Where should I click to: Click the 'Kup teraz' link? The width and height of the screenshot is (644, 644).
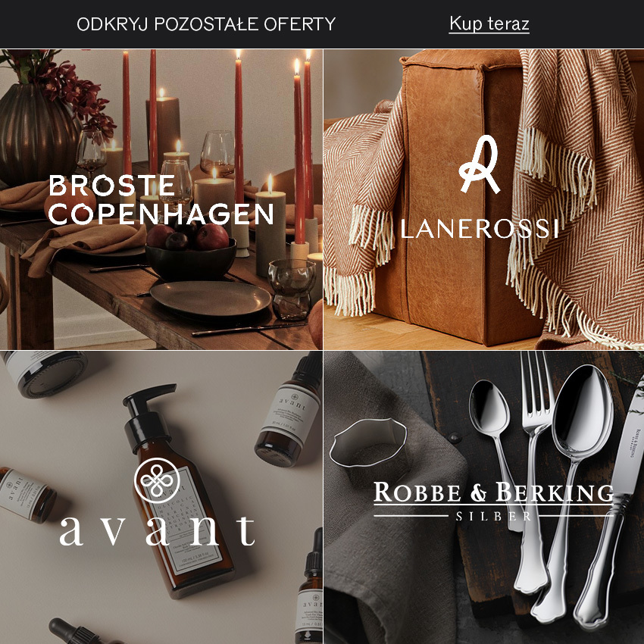(489, 23)
